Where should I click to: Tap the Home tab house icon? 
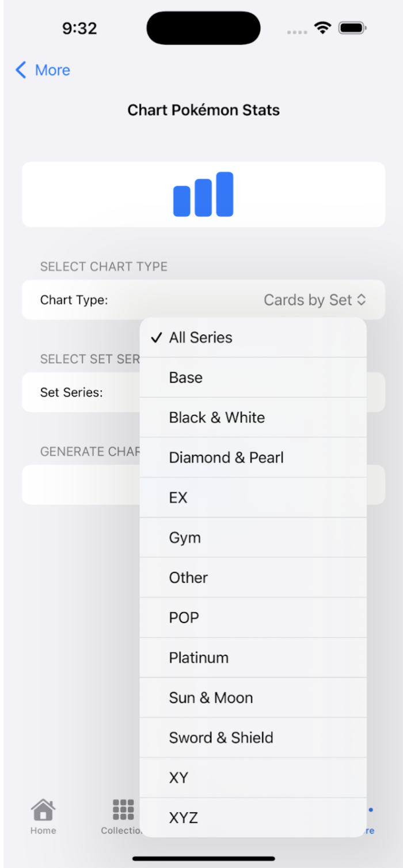tap(43, 810)
